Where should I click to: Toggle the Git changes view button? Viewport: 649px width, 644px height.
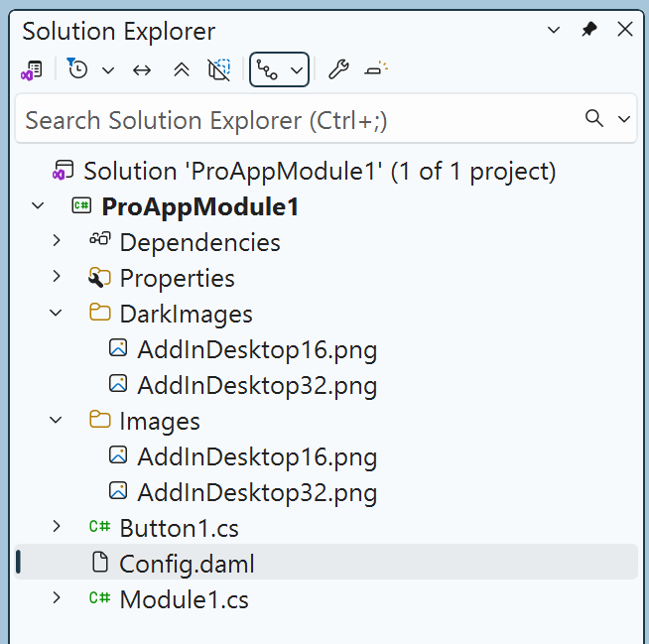pos(267,69)
